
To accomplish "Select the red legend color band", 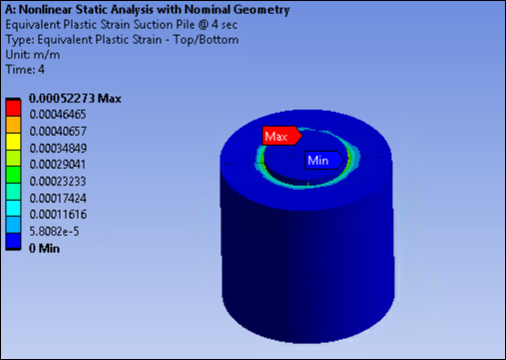I will pos(13,108).
